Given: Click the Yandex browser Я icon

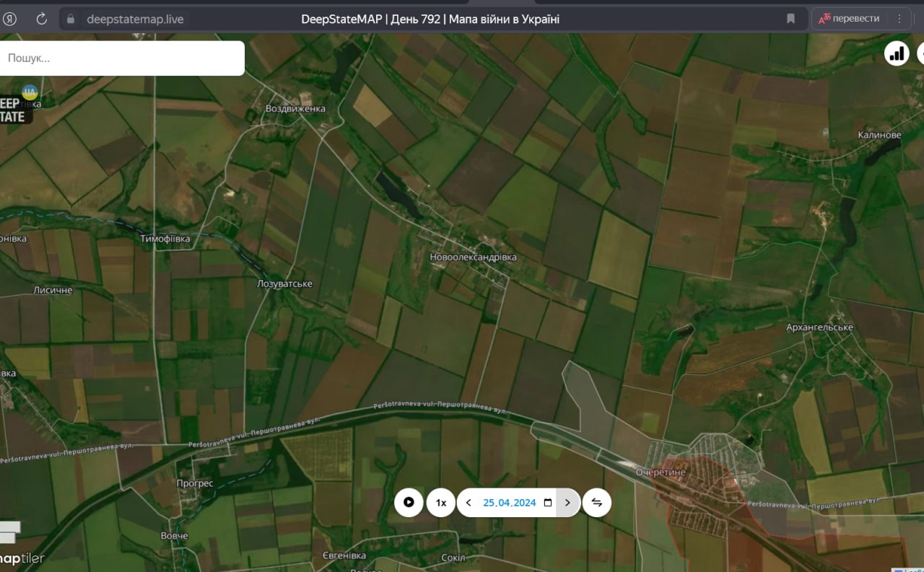Looking at the screenshot, I should [10, 19].
